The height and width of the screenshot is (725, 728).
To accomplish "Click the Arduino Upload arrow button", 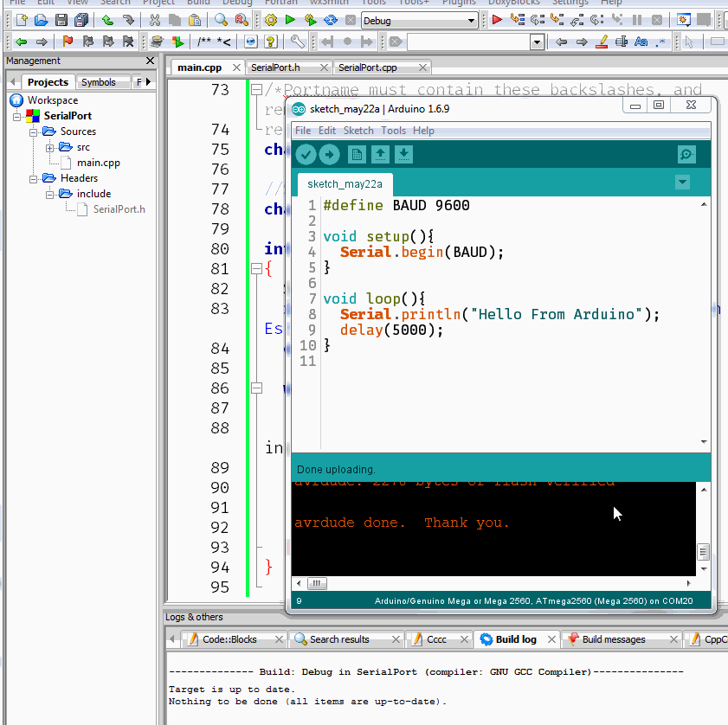I will click(x=329, y=154).
